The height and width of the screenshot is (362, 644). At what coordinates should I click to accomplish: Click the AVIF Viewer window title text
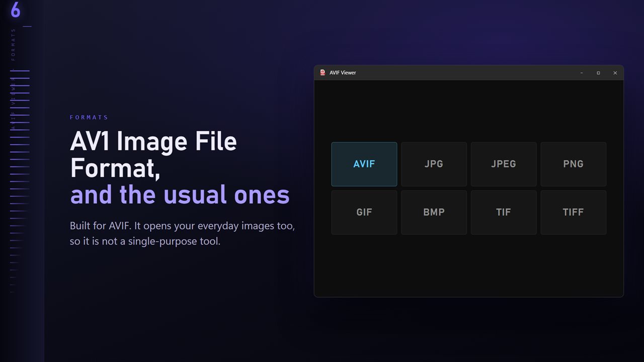coord(343,72)
